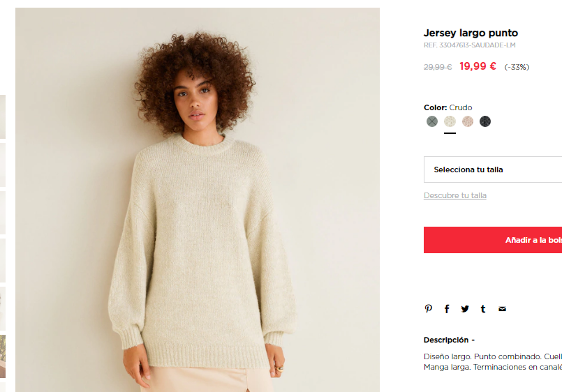Open the Selecciona tu talla dropdown

[x=493, y=169]
